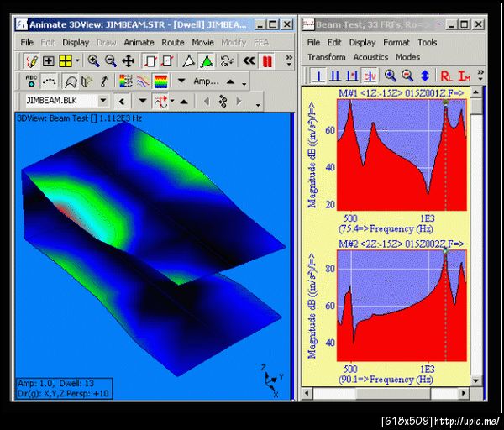
Task: Select the double band cursor icon
Action: click(335, 76)
